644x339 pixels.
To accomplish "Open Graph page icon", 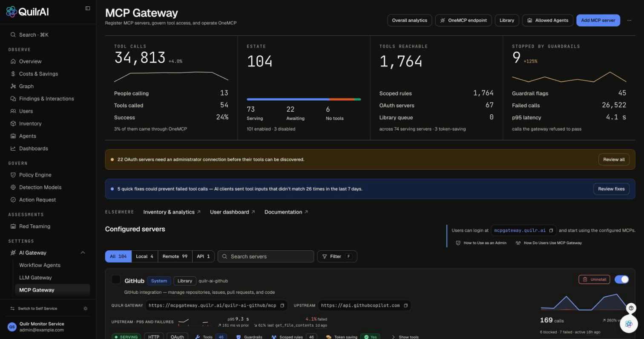I will [x=13, y=86].
